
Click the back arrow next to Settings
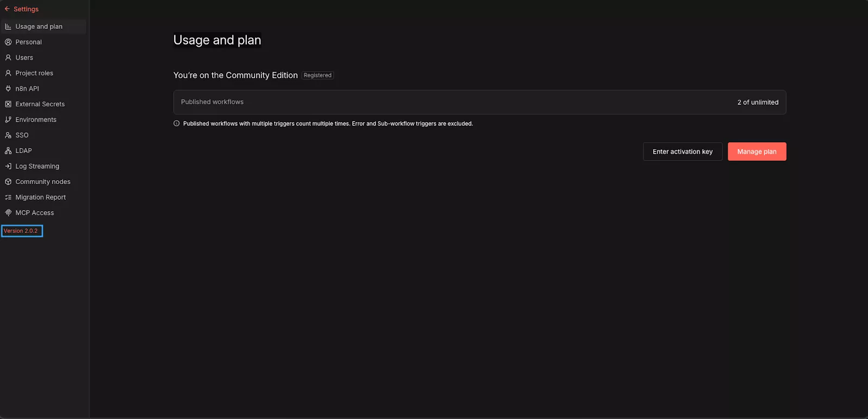point(7,9)
